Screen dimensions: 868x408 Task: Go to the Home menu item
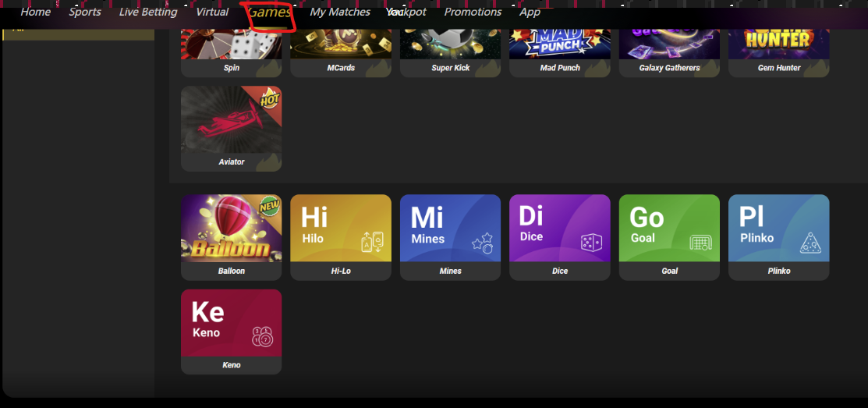coord(36,12)
